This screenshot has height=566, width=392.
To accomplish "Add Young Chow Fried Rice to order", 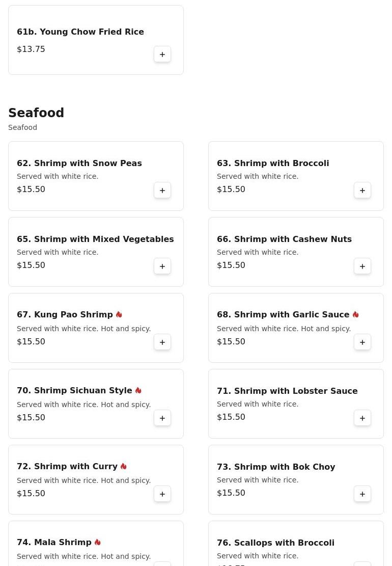I will coord(162,55).
